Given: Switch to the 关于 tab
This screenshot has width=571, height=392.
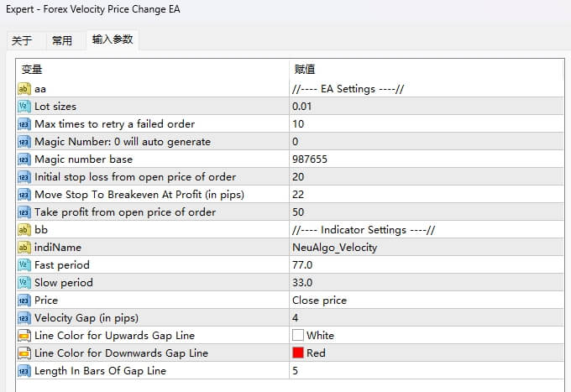Looking at the screenshot, I should (22, 40).
